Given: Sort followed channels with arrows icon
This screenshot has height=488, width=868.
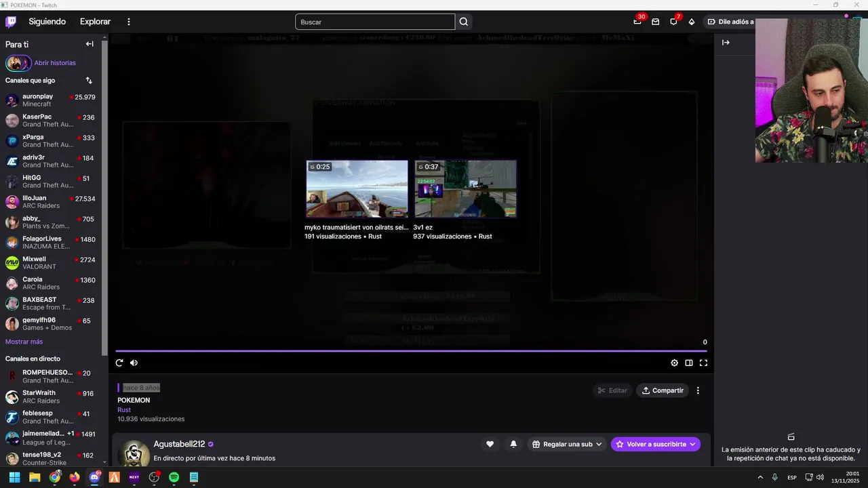Looking at the screenshot, I should pos(89,81).
